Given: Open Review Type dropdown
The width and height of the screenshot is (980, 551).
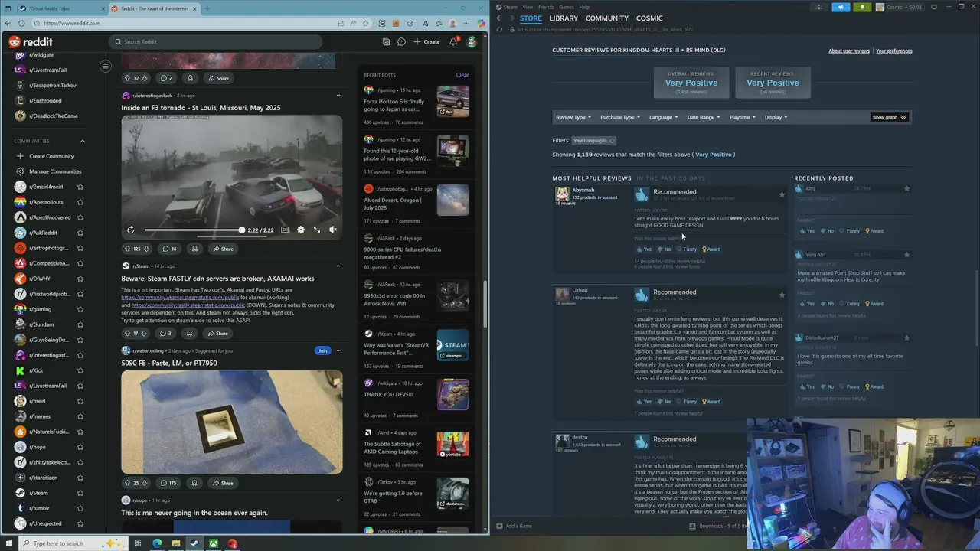Looking at the screenshot, I should (x=573, y=117).
